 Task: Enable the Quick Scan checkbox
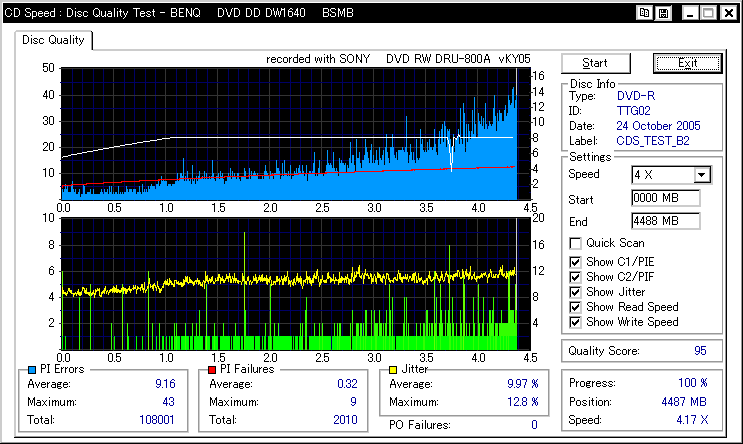coord(575,244)
